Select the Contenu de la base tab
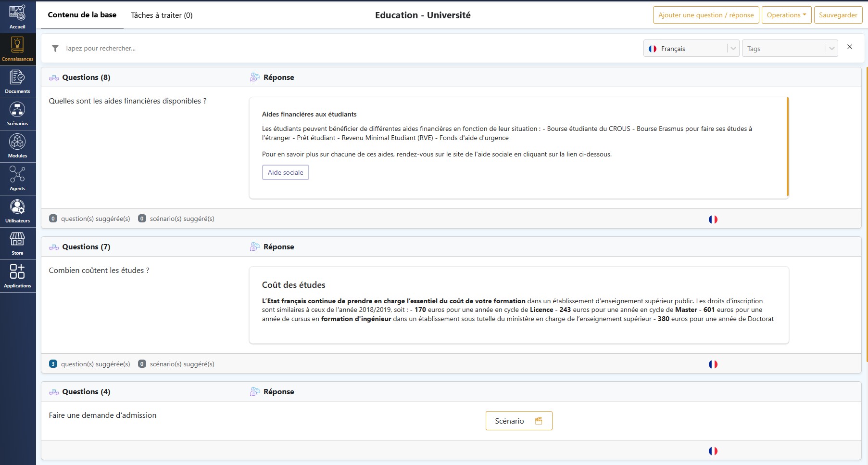 82,15
